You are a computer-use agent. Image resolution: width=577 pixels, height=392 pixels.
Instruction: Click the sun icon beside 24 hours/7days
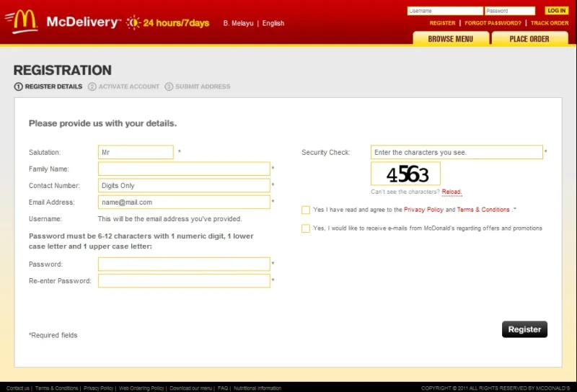point(133,23)
